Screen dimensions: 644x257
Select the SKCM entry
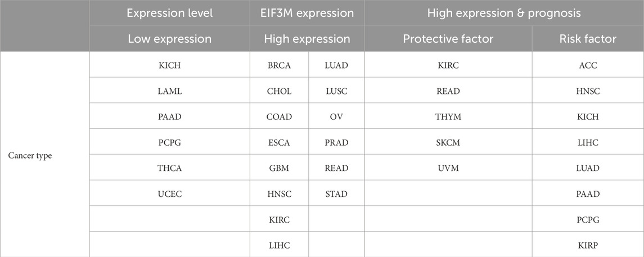[x=448, y=143]
